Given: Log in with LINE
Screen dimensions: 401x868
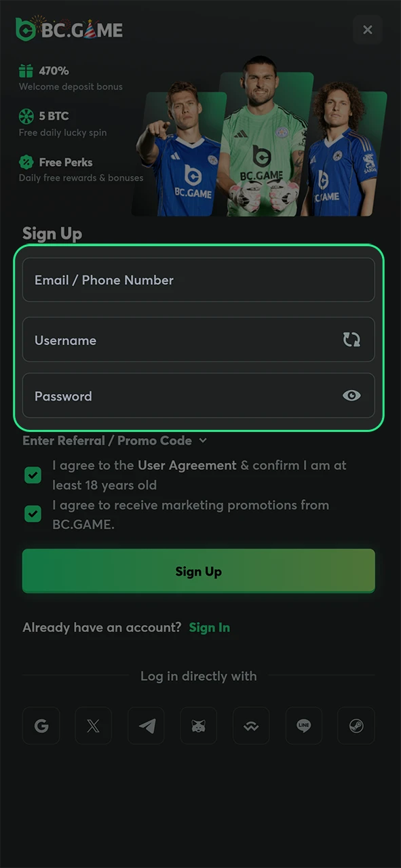Looking at the screenshot, I should point(303,726).
